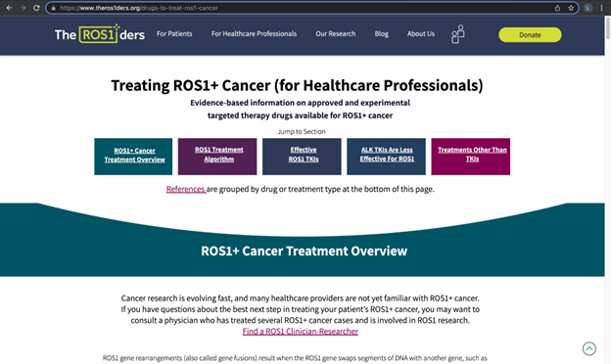The height and width of the screenshot is (364, 611).
Task: Click the browser forward arrow
Action: 23,8
